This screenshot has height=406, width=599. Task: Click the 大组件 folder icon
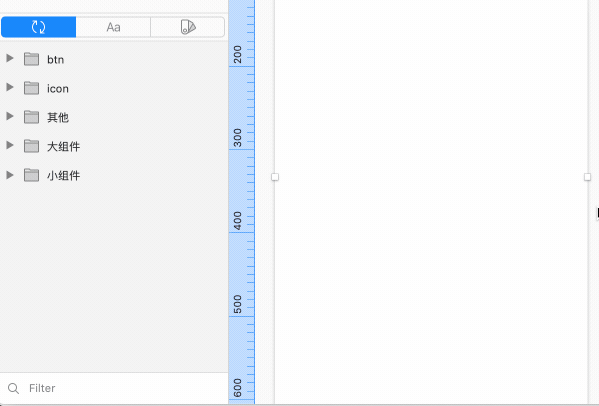click(x=31, y=146)
